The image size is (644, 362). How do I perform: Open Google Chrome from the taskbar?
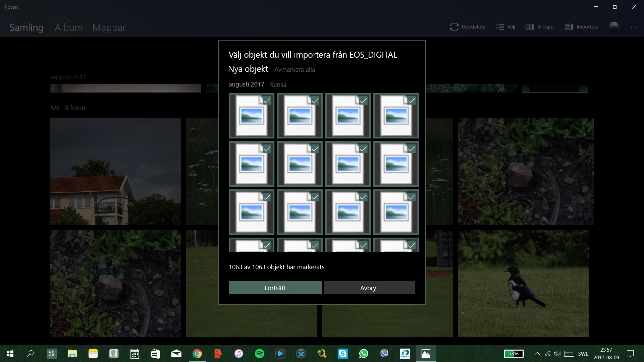coord(197,354)
